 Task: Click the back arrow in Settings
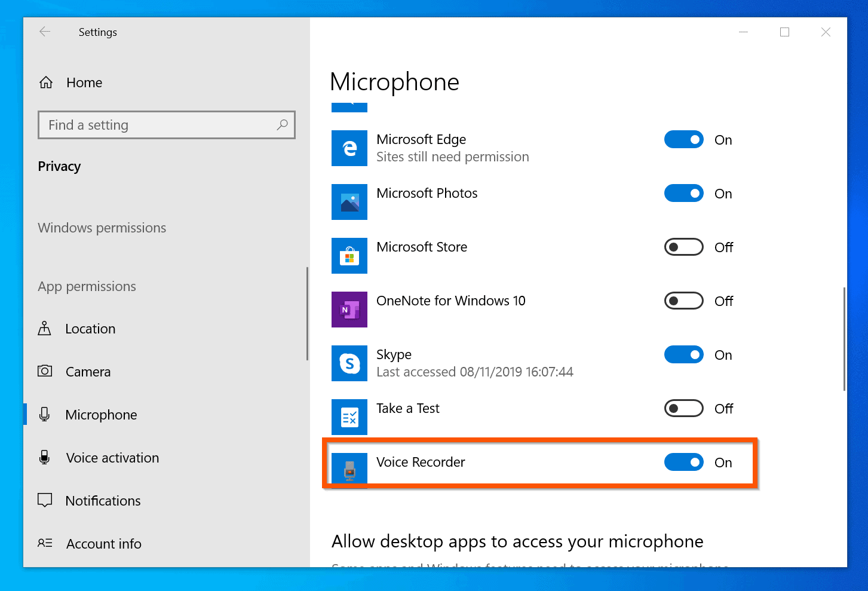(x=45, y=32)
